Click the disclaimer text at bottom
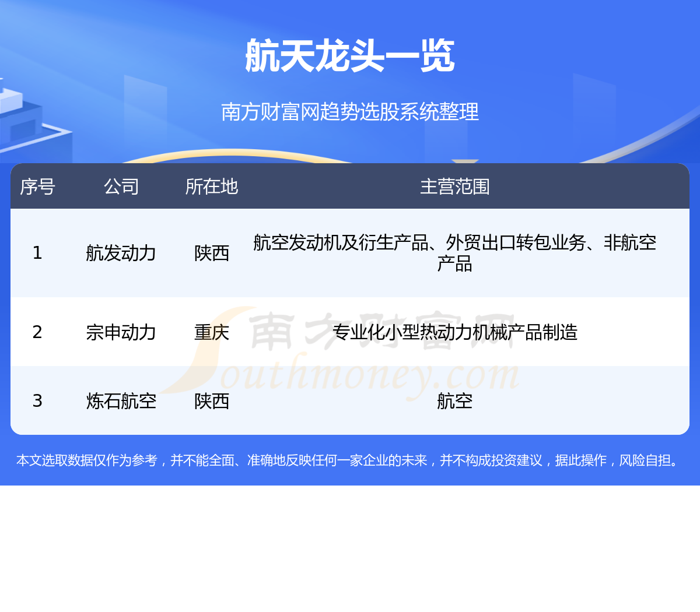700x612 pixels. click(x=349, y=460)
